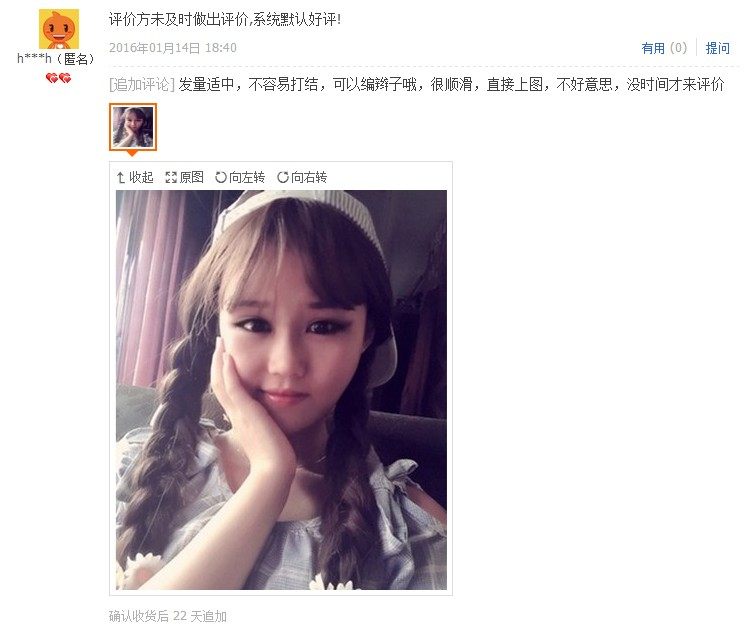Click the anonymous username h***h（匿名）
751x631 pixels.
click(56, 59)
